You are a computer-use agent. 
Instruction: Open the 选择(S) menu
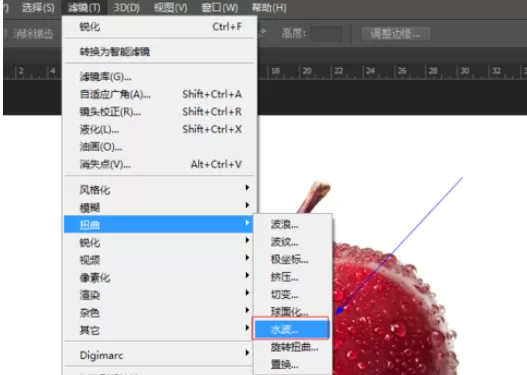pos(38,7)
